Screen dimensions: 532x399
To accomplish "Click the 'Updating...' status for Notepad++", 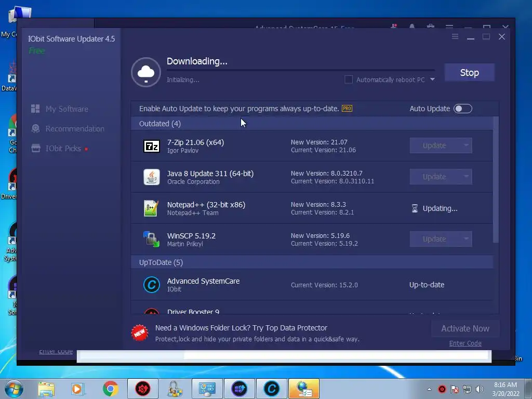I will (440, 208).
